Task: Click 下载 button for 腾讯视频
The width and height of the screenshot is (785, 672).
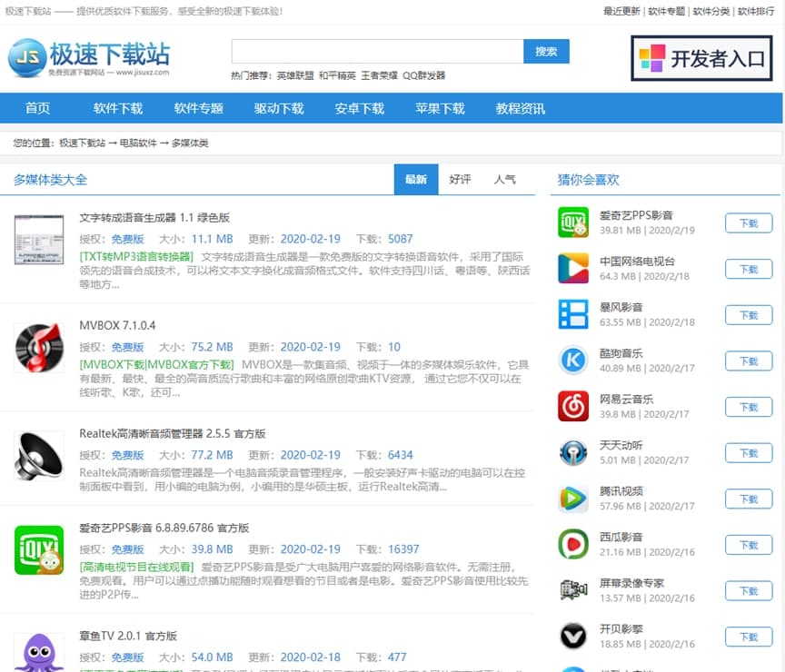Action: [x=749, y=499]
